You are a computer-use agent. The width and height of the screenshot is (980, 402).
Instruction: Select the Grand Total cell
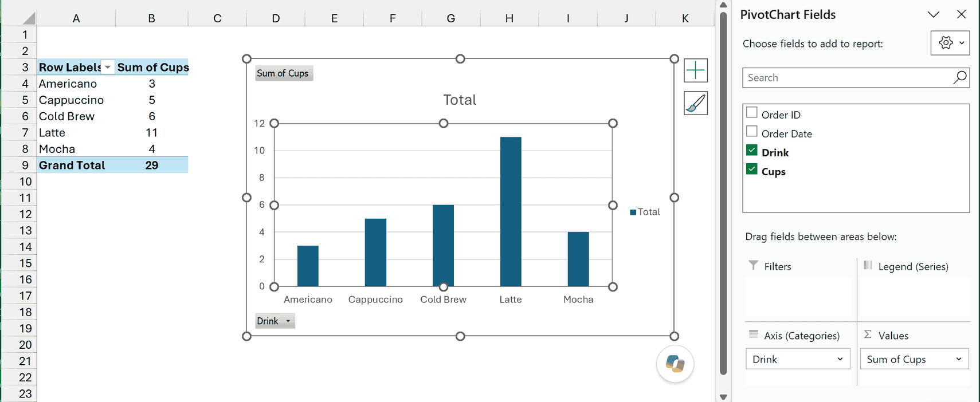pyautogui.click(x=76, y=165)
